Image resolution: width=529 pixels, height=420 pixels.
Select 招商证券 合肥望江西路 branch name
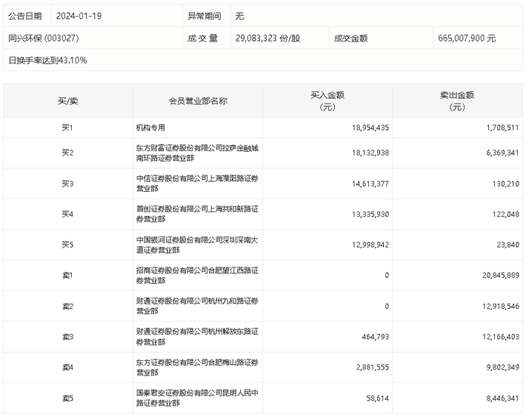pyautogui.click(x=197, y=275)
